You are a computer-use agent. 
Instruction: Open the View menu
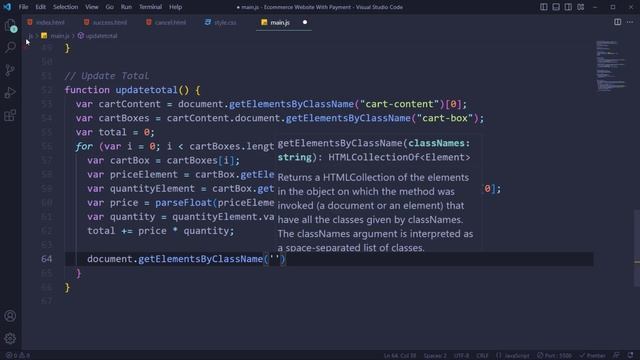(91, 7)
